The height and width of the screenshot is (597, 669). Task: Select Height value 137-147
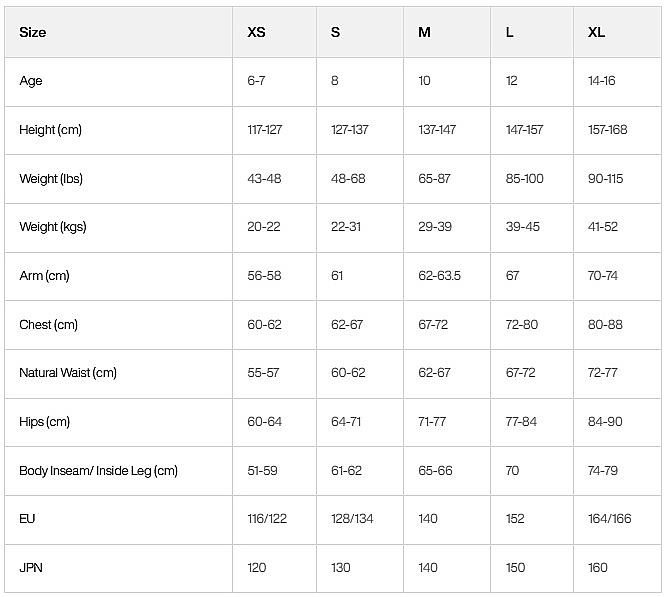pos(437,130)
